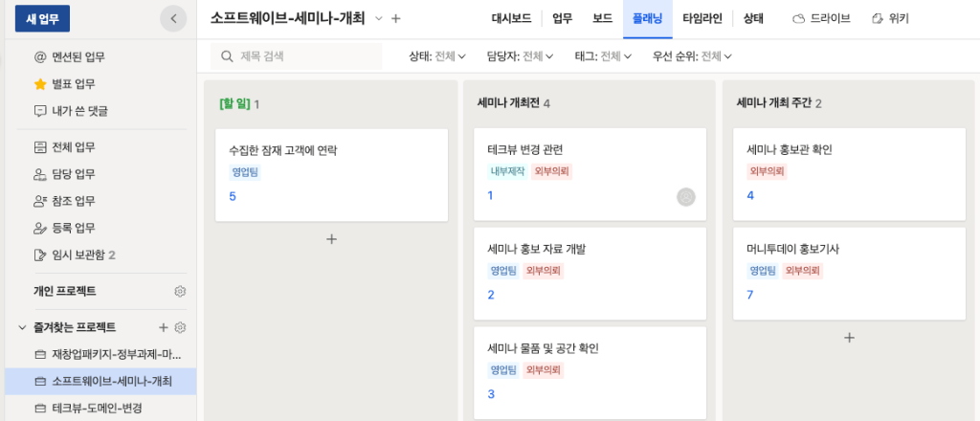Add a card under 세미나 개최 주간 column

point(849,338)
